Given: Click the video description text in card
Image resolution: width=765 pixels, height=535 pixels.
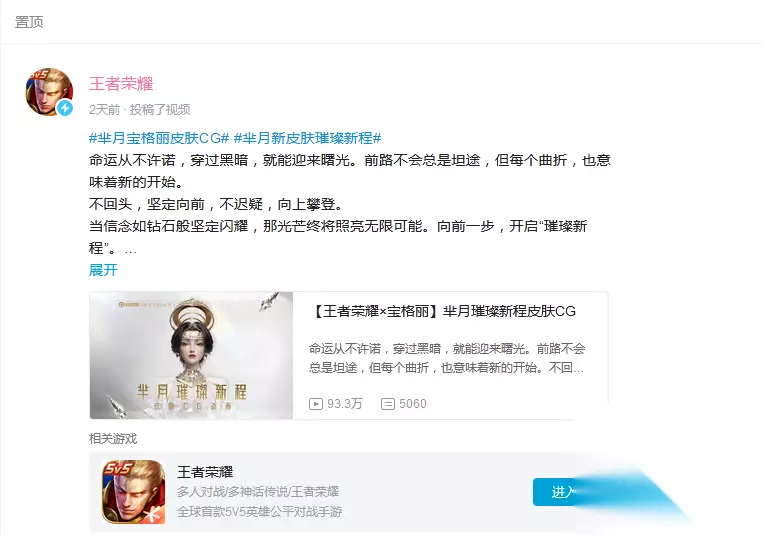Looking at the screenshot, I should click(446, 358).
